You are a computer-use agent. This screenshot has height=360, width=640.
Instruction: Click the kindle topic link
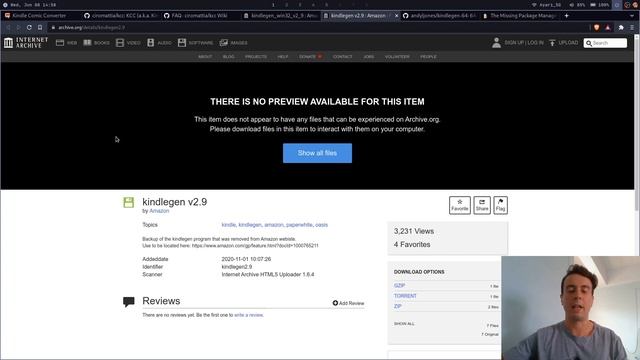tap(229, 225)
